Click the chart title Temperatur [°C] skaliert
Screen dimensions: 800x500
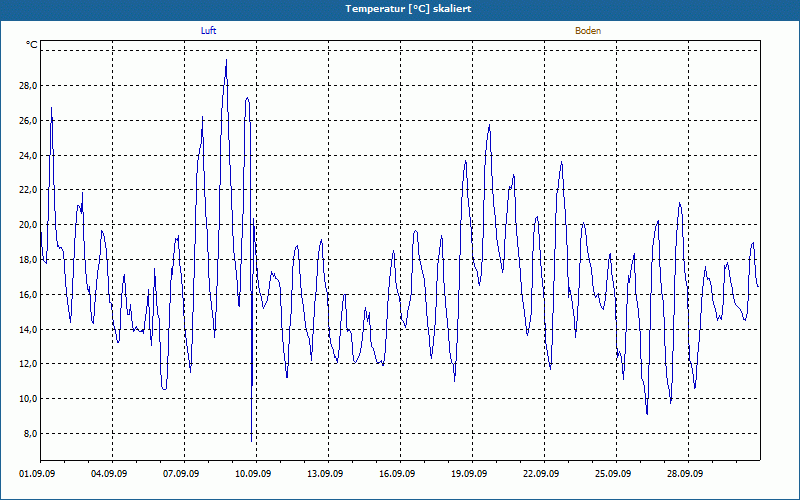[x=408, y=9]
